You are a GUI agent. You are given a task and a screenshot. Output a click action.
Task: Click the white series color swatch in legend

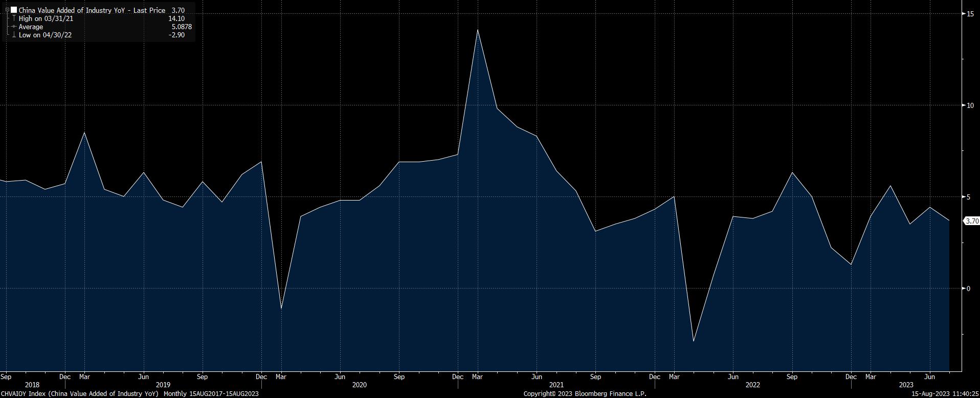pos(14,10)
